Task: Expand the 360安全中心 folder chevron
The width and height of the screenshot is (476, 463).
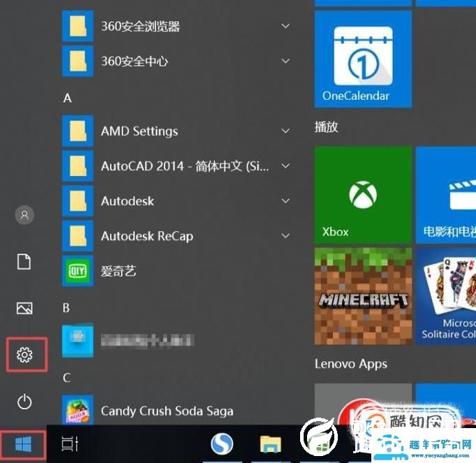Action: click(285, 61)
